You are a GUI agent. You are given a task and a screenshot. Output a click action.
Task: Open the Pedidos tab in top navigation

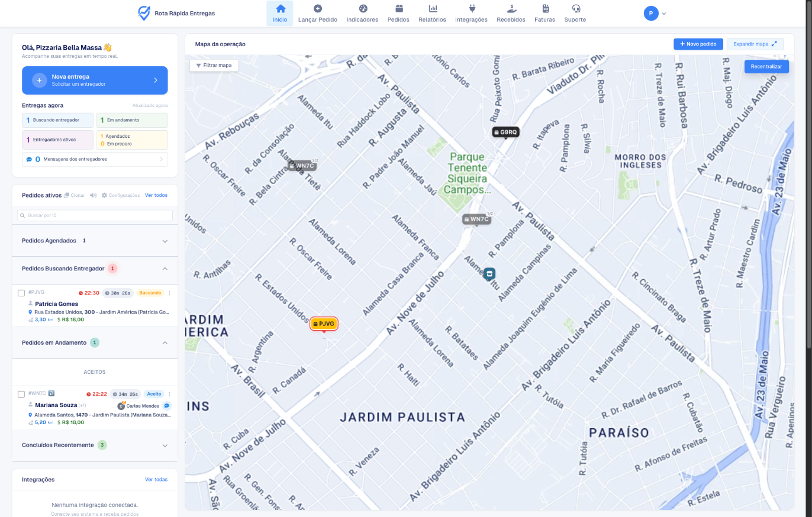(x=398, y=13)
